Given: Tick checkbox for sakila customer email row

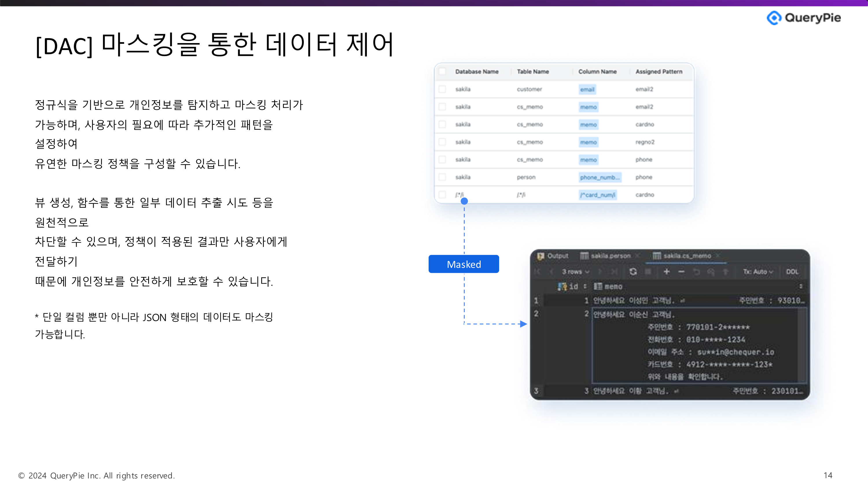Looking at the screenshot, I should click(x=442, y=89).
